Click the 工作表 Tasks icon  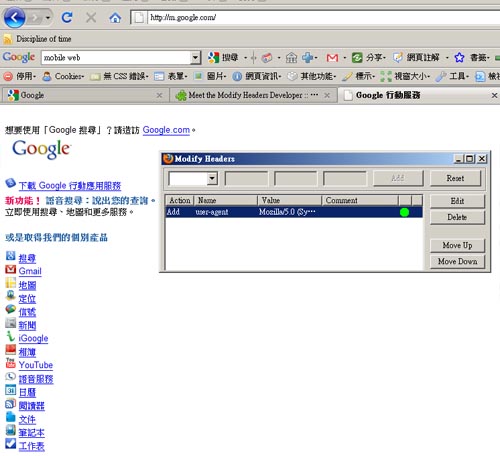pos(11,444)
